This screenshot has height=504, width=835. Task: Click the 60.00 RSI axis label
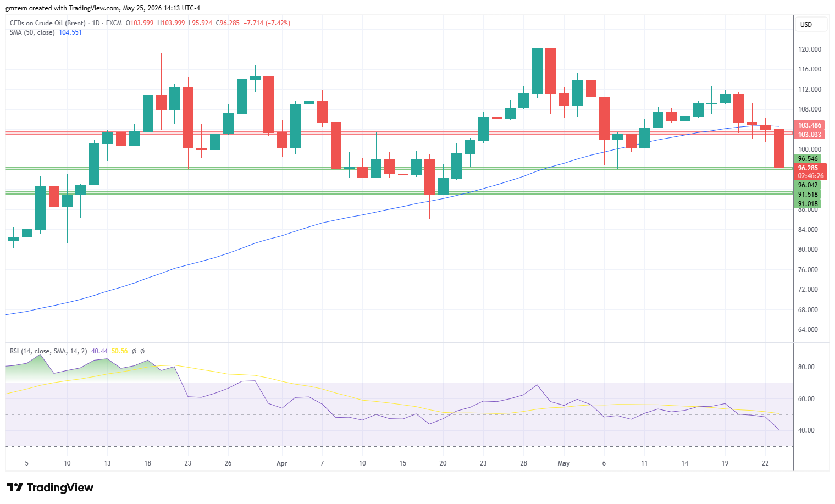click(x=806, y=399)
